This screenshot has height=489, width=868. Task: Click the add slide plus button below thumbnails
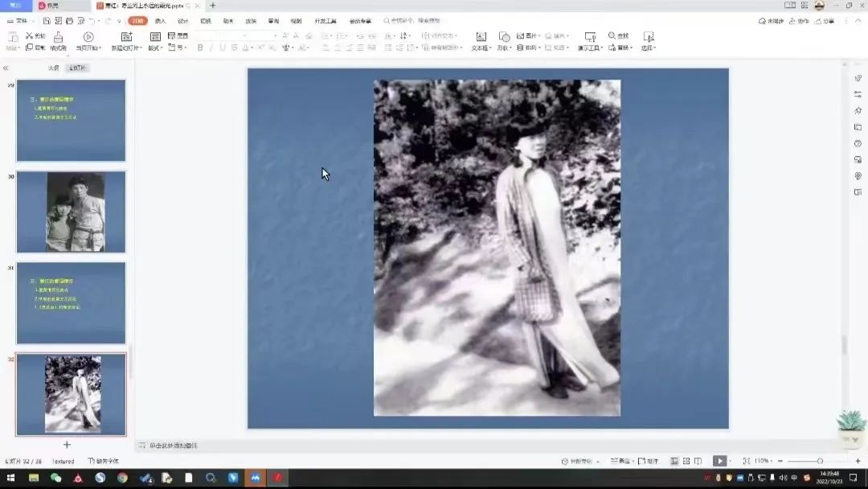click(67, 445)
